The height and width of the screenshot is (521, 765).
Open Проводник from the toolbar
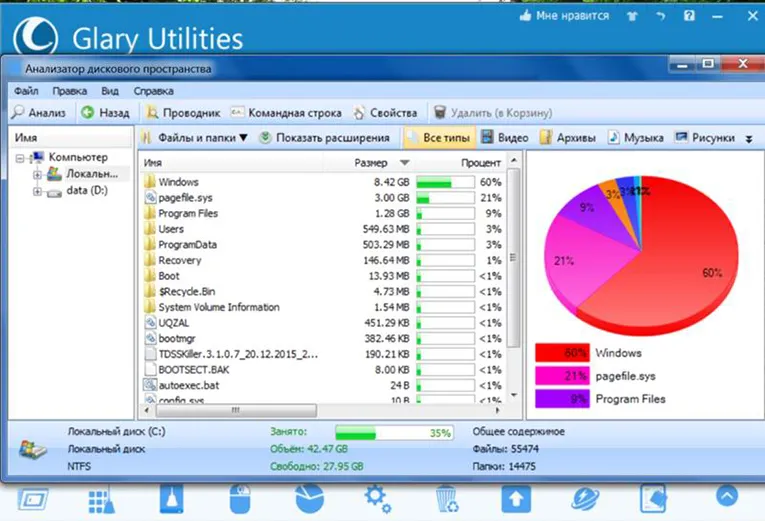[183, 113]
